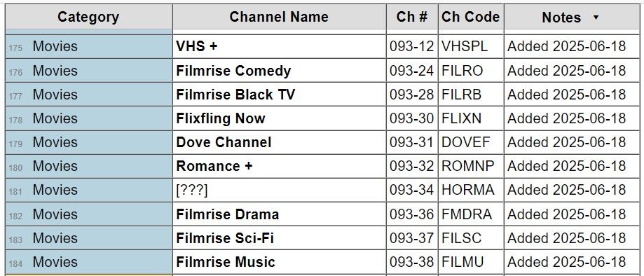Open the Notes column filter dropdown arrow
The image size is (644, 276).
tap(596, 18)
